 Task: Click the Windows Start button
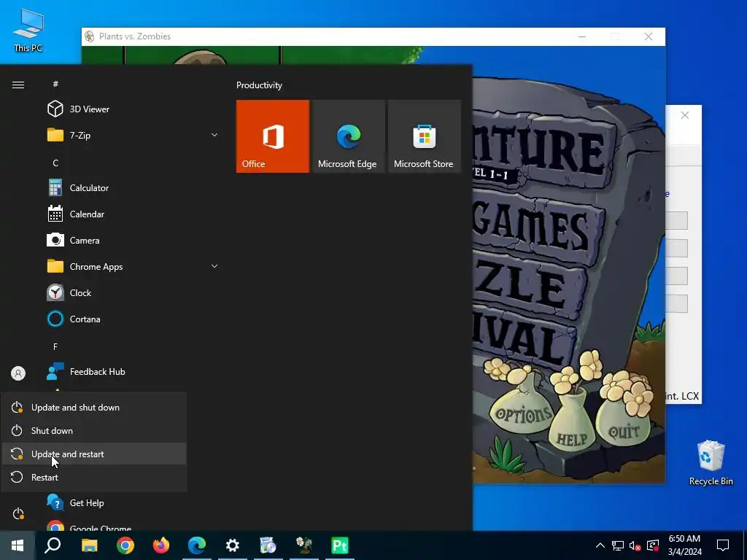pos(18,545)
